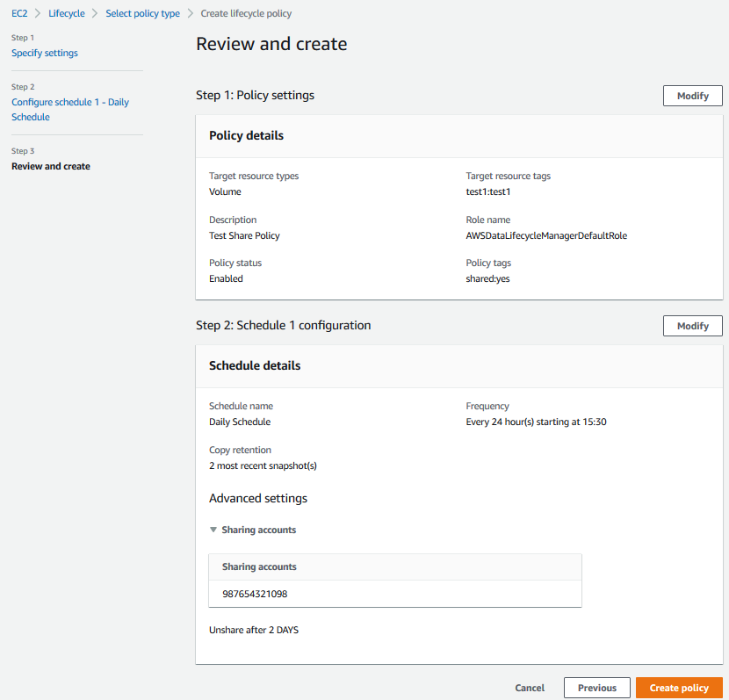Open the EC2 breadcrumb link
This screenshot has height=700, width=729.
point(21,13)
